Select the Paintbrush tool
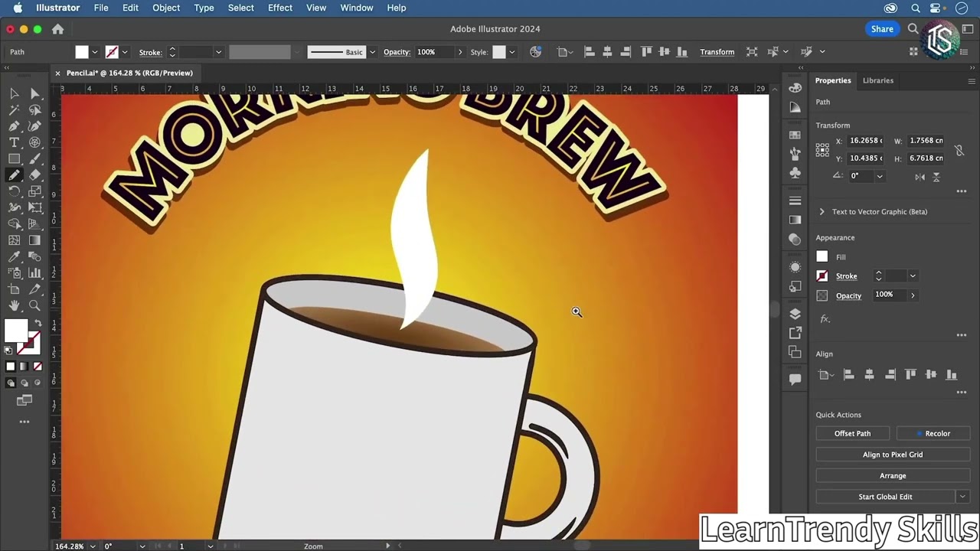 34,159
